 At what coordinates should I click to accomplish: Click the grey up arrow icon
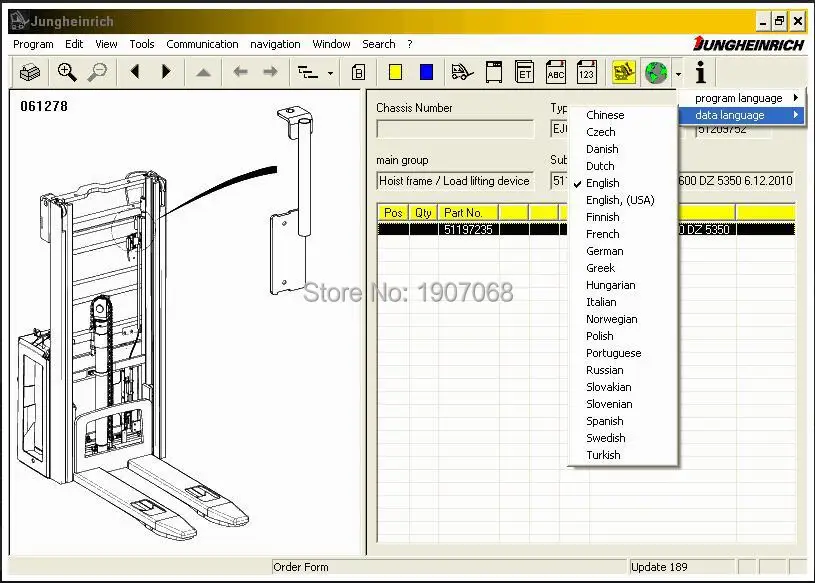[203, 73]
